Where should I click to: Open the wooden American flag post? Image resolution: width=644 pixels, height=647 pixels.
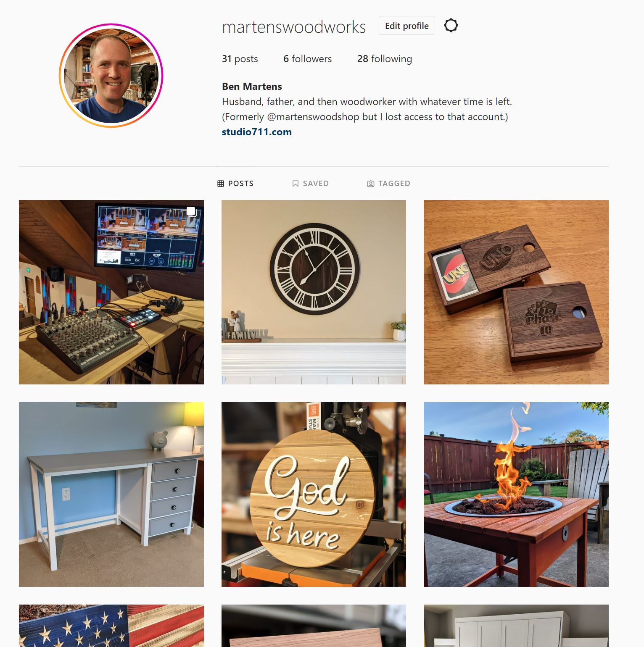[111, 626]
